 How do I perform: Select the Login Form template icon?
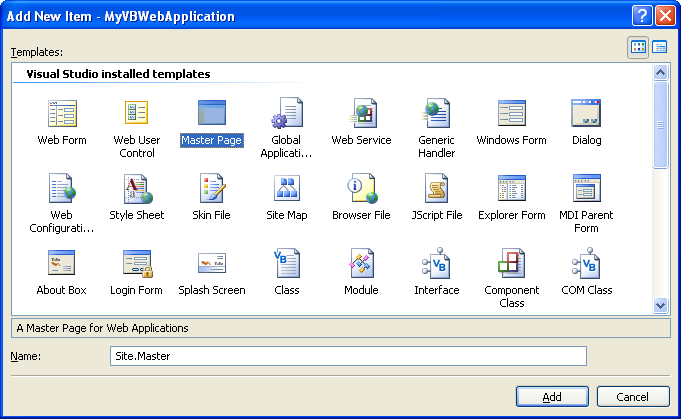[137, 263]
